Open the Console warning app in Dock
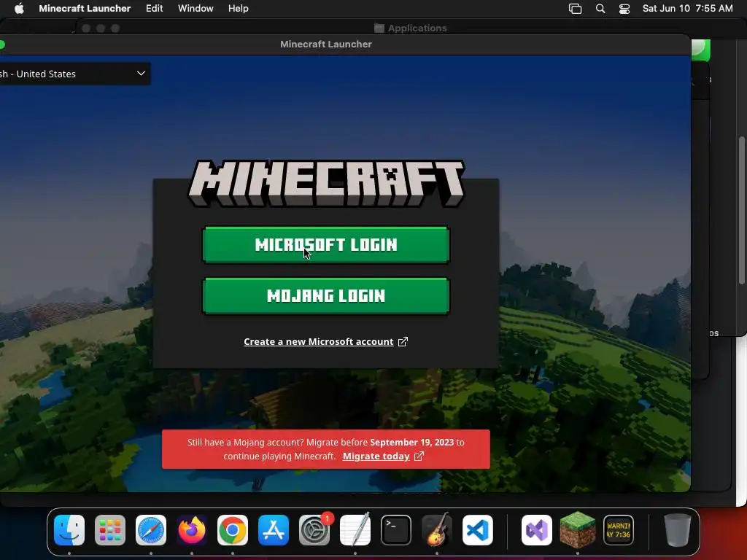 (x=619, y=530)
